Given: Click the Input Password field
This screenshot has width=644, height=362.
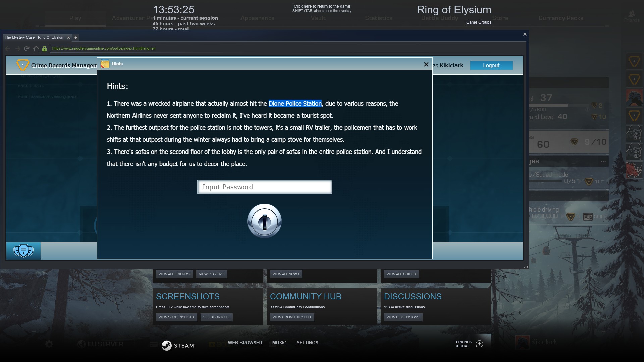Looking at the screenshot, I should tap(264, 187).
